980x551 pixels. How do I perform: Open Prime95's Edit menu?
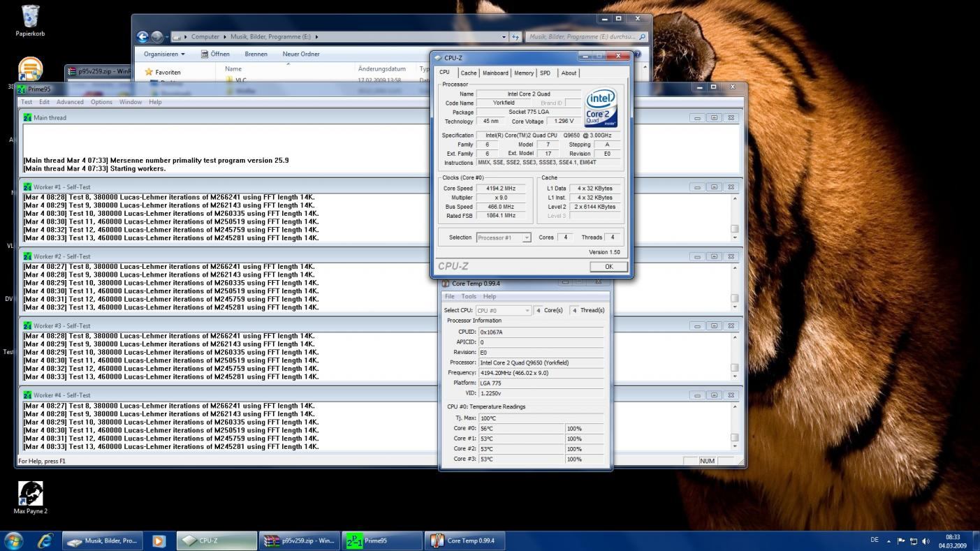tap(44, 102)
